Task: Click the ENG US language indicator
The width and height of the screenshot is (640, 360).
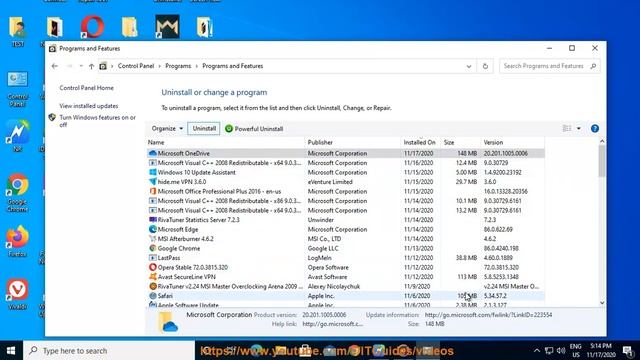Action: [x=576, y=351]
